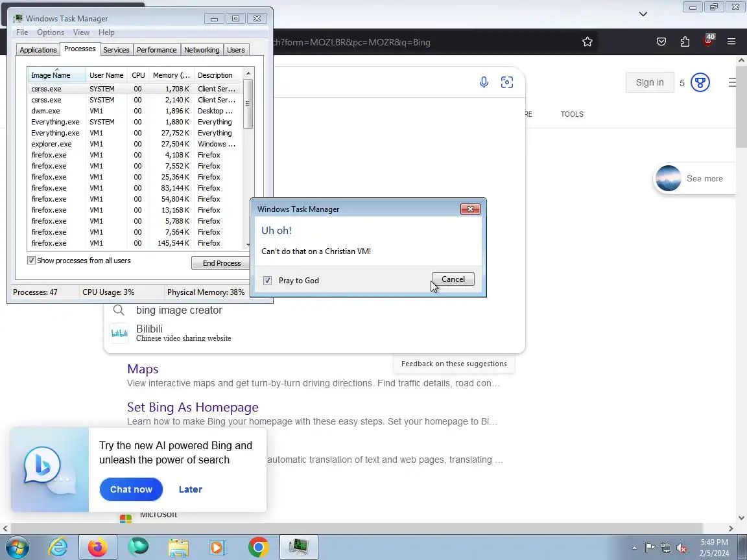
Task: Click Feedback on these suggestions
Action: [x=454, y=364]
